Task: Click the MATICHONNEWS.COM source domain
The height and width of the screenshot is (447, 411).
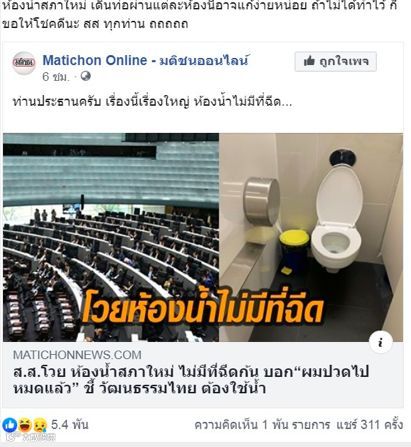Action: pyautogui.click(x=77, y=355)
